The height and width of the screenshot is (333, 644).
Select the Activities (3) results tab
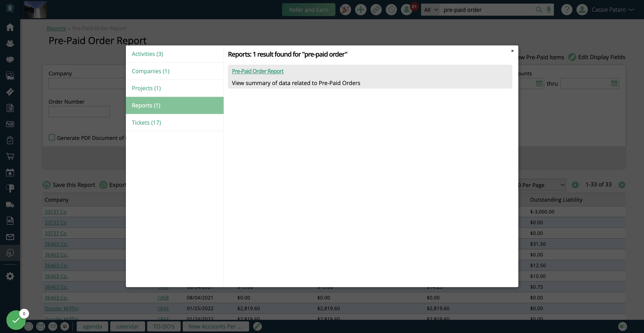click(x=174, y=54)
